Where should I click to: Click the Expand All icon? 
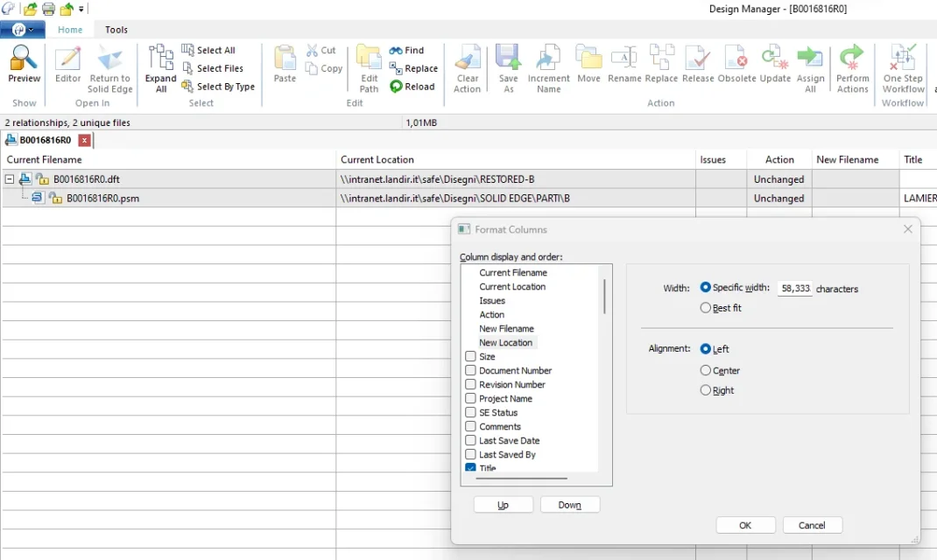[x=161, y=59]
